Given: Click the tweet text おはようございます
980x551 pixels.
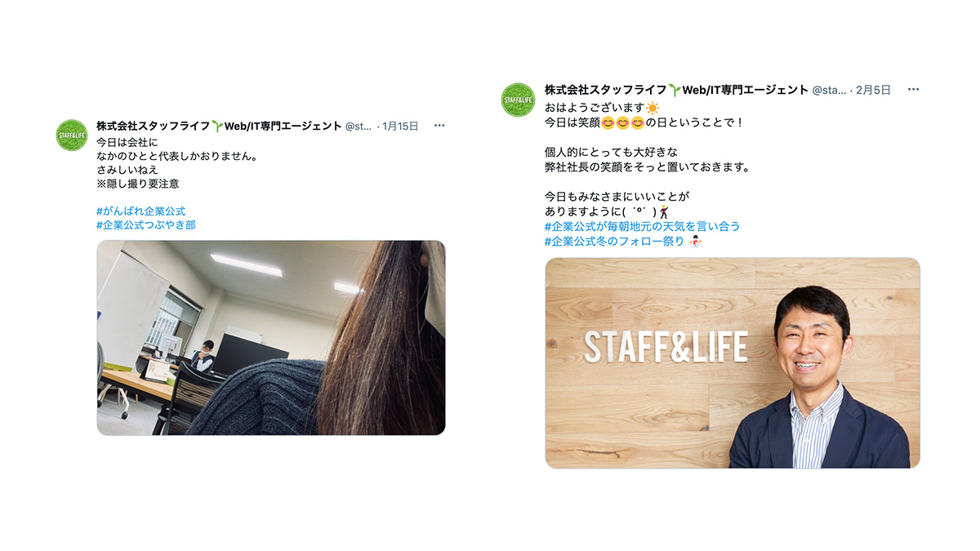Looking at the screenshot, I should 595,108.
